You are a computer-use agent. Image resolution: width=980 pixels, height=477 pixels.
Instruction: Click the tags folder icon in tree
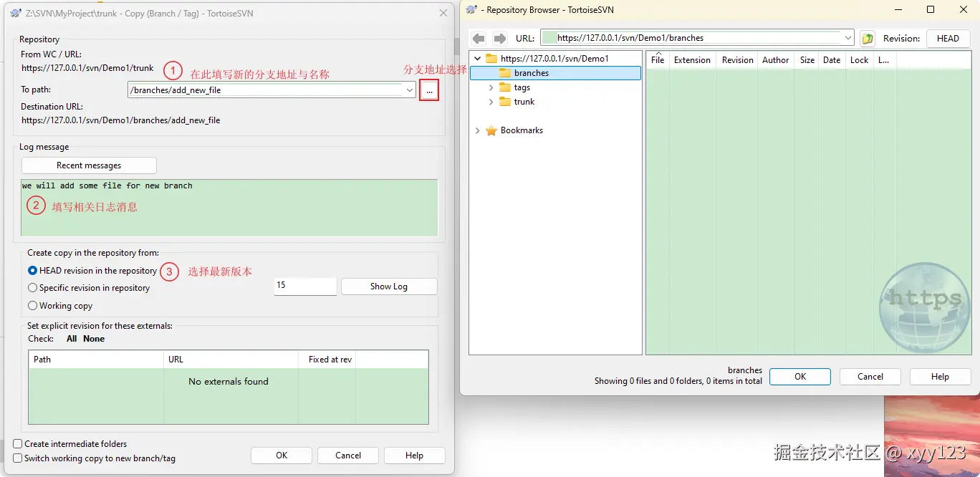pos(505,87)
